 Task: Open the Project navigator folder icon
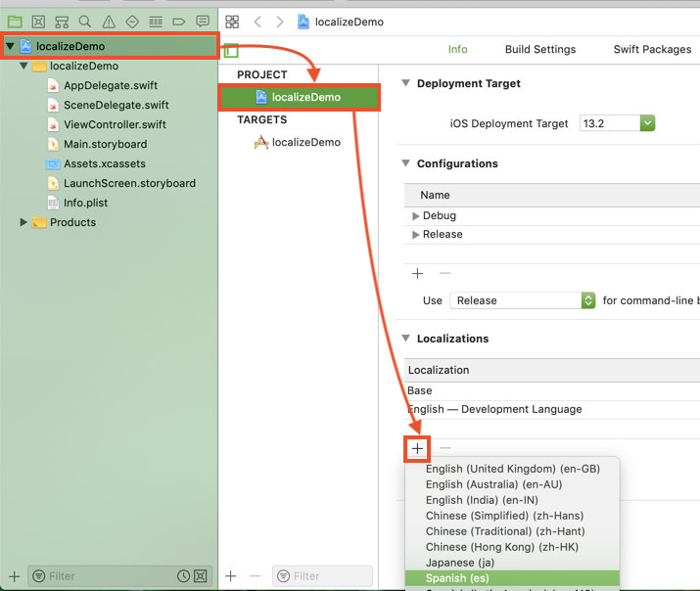tap(15, 22)
